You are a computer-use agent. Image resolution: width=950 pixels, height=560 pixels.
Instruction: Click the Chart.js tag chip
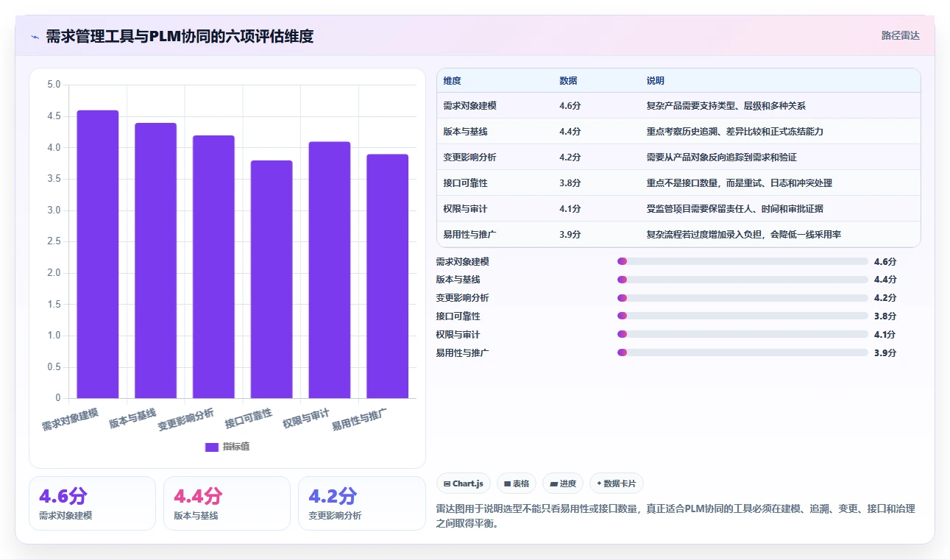pos(464,483)
